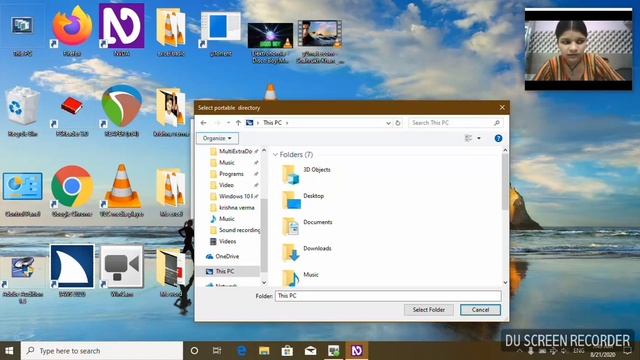
Task: Select MultiExtraDo folder in navigation pane
Action: click(x=232, y=151)
